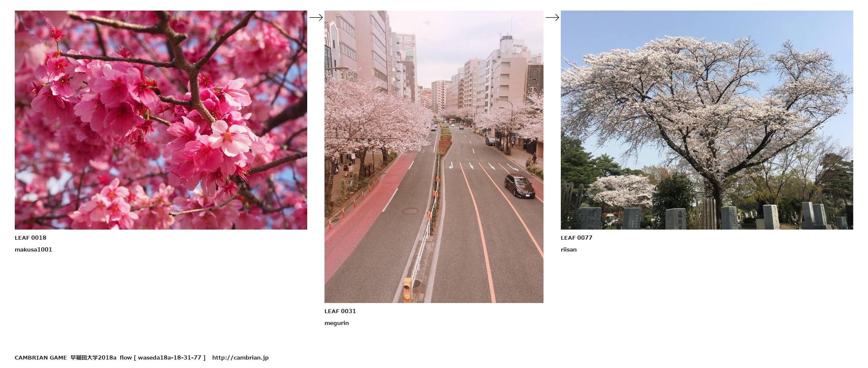Select the LEAF 0077 label

tap(576, 238)
